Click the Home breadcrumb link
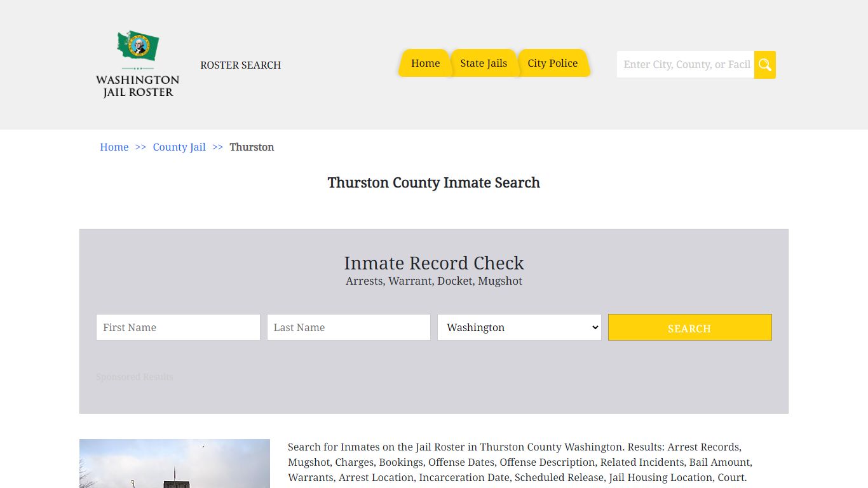 click(x=114, y=147)
